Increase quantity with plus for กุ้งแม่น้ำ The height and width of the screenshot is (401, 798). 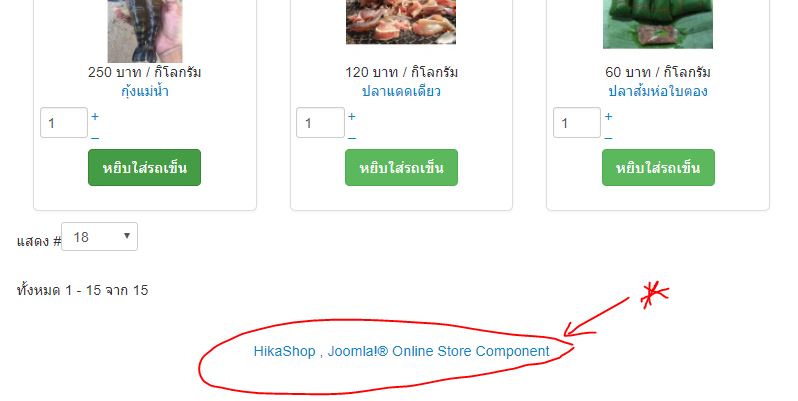(95, 117)
